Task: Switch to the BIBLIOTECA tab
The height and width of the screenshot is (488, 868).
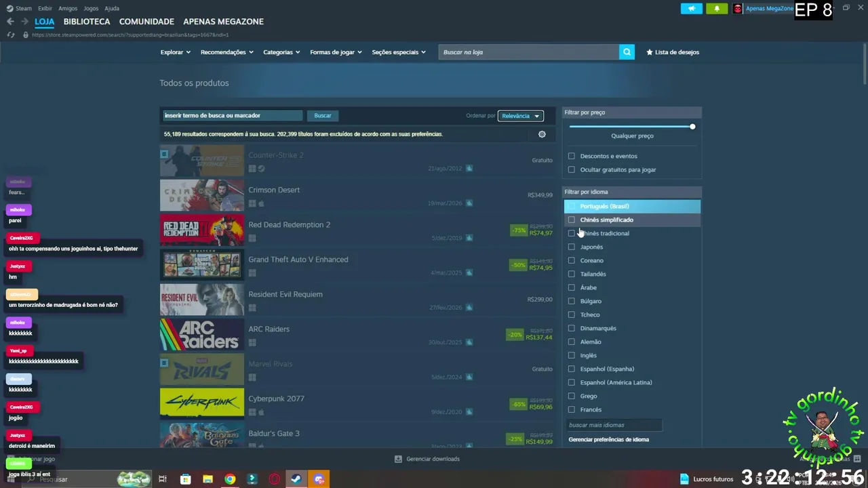Action: pos(87,22)
